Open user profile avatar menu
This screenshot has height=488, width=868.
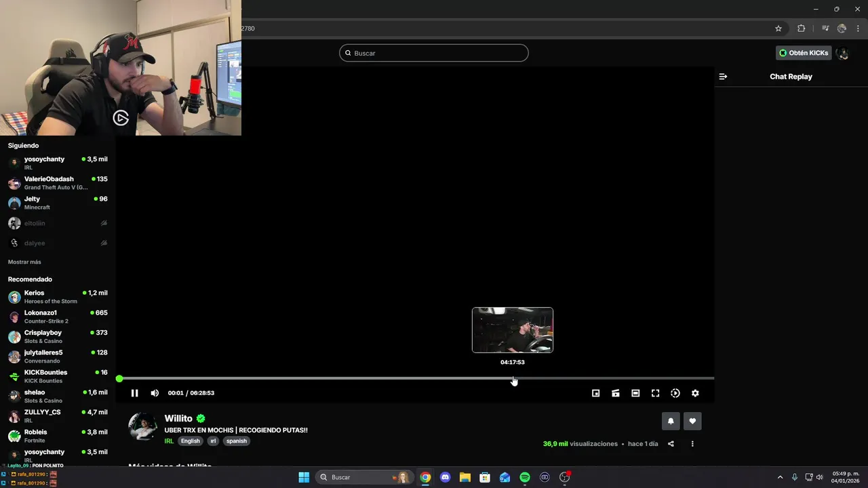(x=843, y=53)
